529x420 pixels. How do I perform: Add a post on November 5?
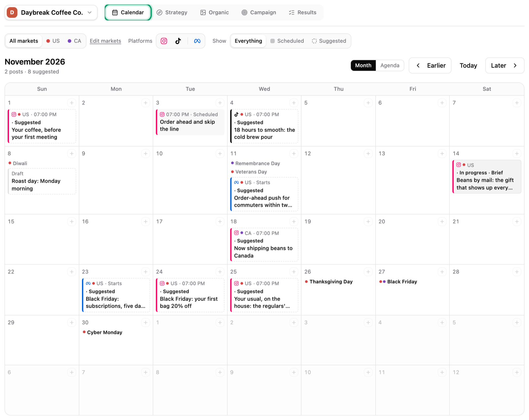click(368, 103)
